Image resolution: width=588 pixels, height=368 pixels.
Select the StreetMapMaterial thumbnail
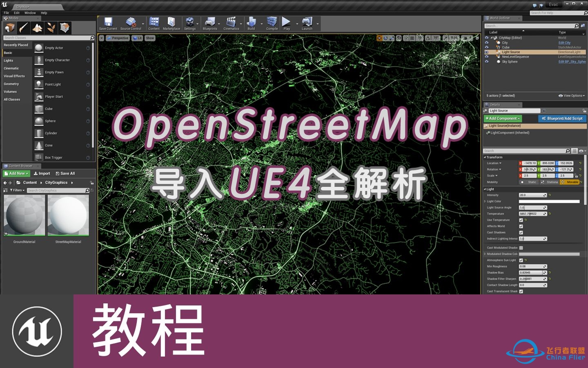68,215
